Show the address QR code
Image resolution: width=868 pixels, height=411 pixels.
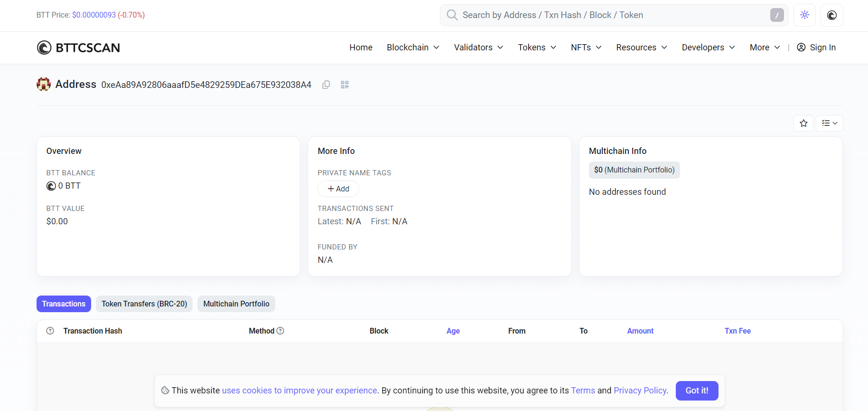coord(345,85)
